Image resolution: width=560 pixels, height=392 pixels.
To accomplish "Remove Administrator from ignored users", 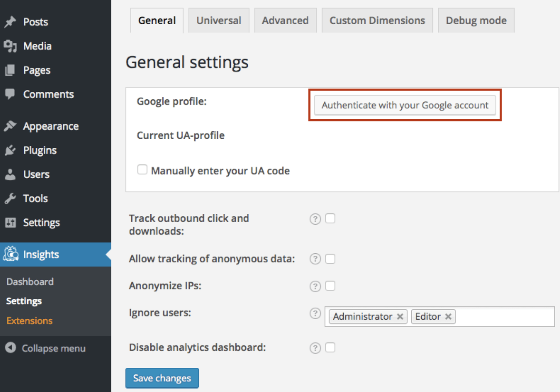I will tap(400, 316).
